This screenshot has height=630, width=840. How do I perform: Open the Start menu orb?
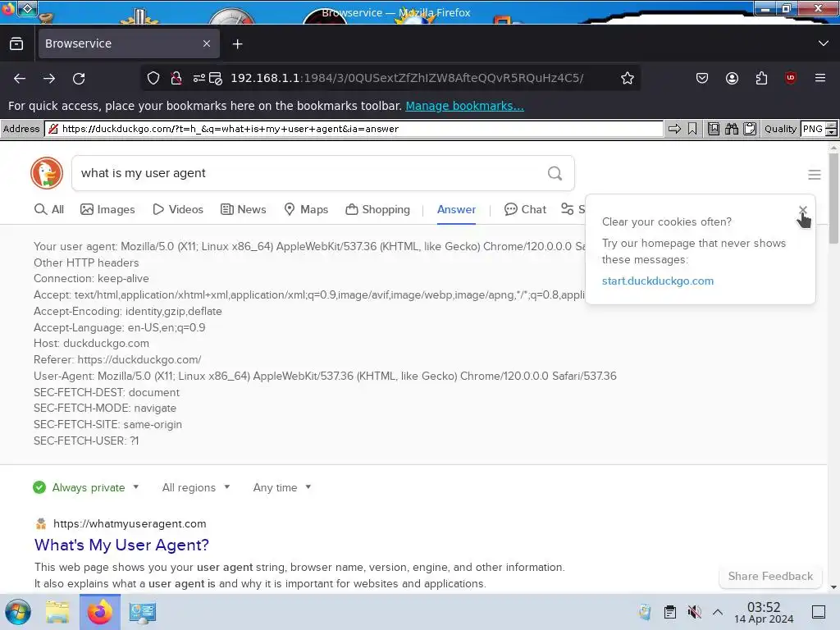click(x=18, y=612)
